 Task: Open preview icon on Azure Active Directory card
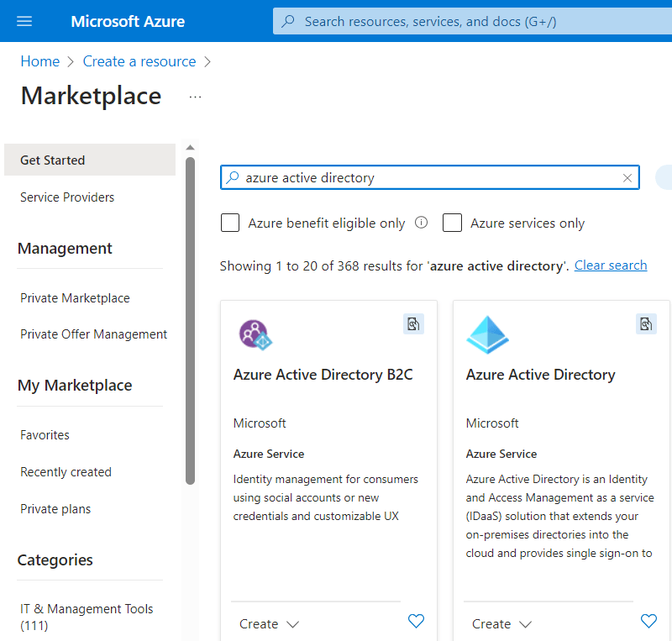tap(646, 324)
